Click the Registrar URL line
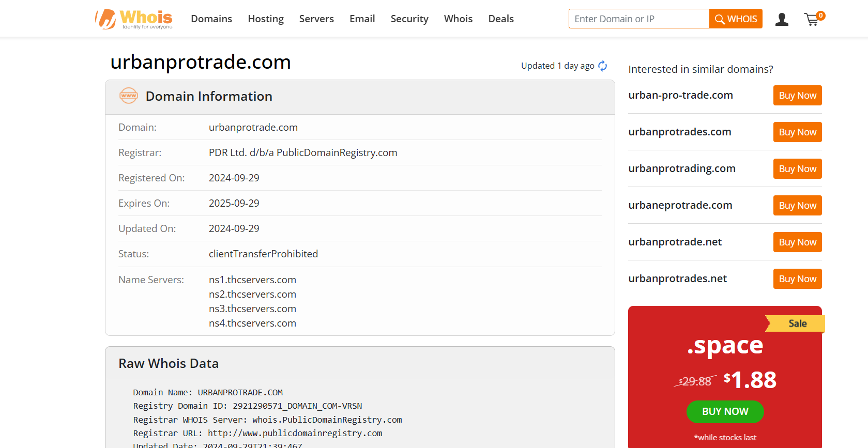 coord(257,433)
